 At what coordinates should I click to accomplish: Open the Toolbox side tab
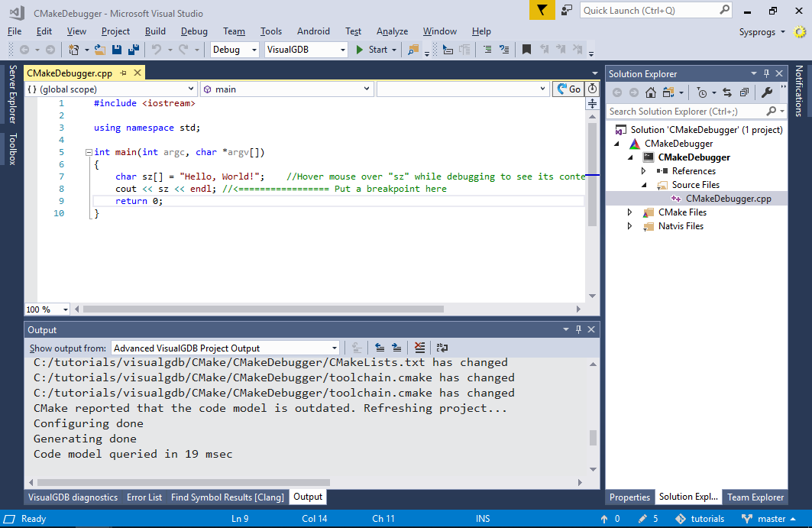13,149
